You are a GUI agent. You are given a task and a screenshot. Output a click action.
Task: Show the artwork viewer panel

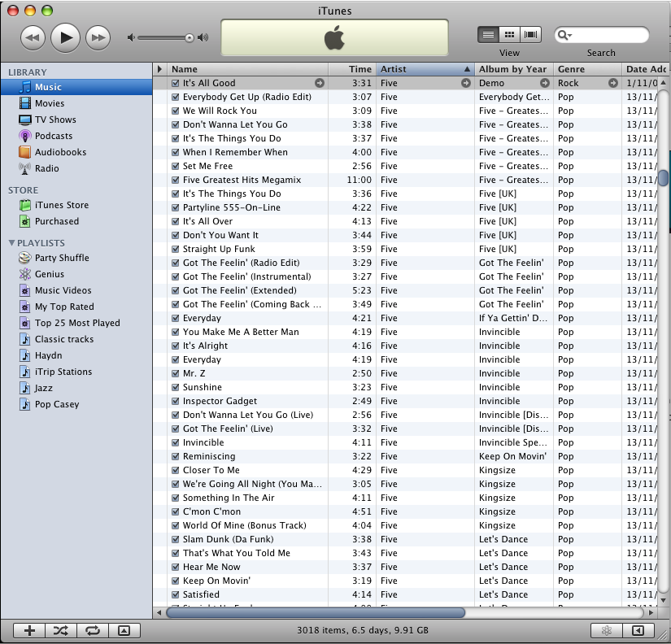tap(124, 630)
